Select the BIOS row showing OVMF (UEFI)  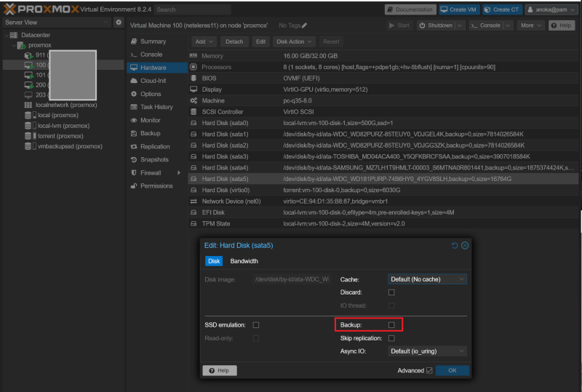[x=385, y=79]
